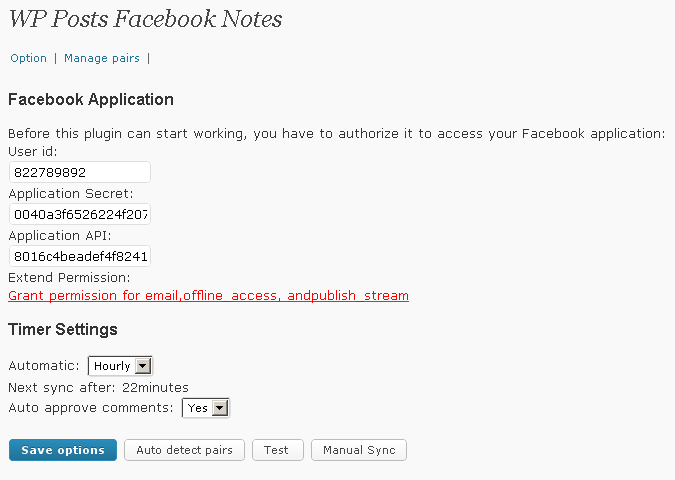Viewport: 675px width, 480px height.
Task: Save options with the blue button
Action: tap(63, 450)
